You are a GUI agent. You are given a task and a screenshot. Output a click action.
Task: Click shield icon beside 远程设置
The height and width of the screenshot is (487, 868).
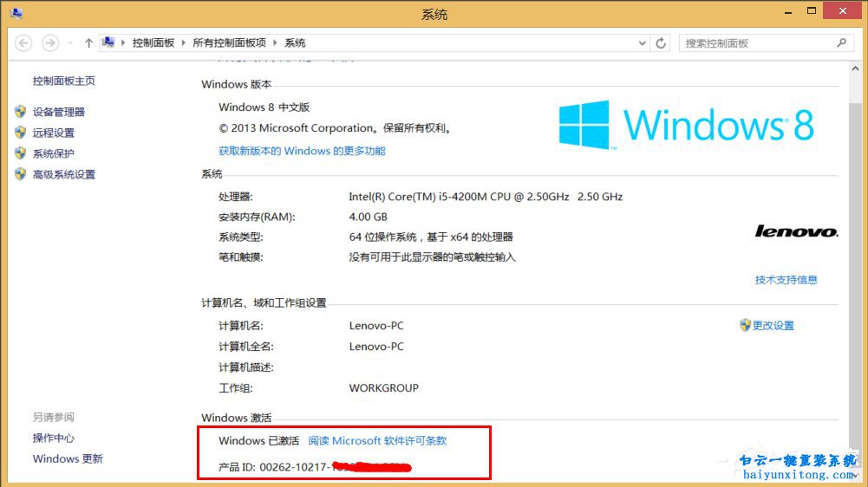click(21, 133)
